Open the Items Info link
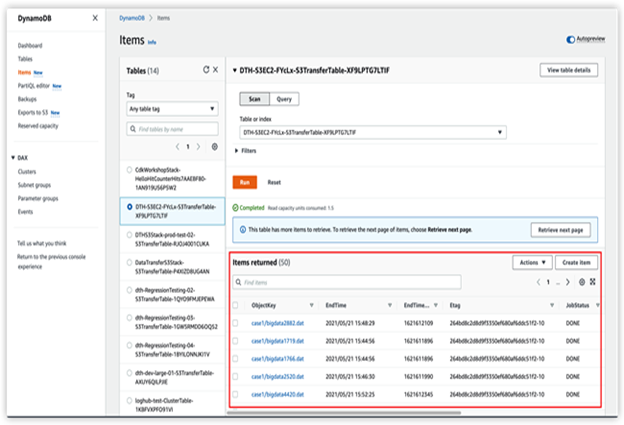Screen dimensions: 624x425 (x=152, y=42)
